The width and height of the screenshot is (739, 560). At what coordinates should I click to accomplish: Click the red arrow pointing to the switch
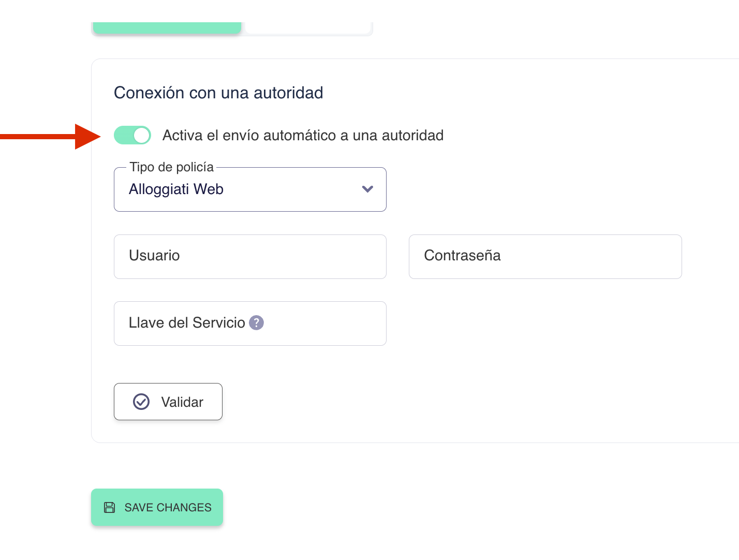click(x=51, y=137)
